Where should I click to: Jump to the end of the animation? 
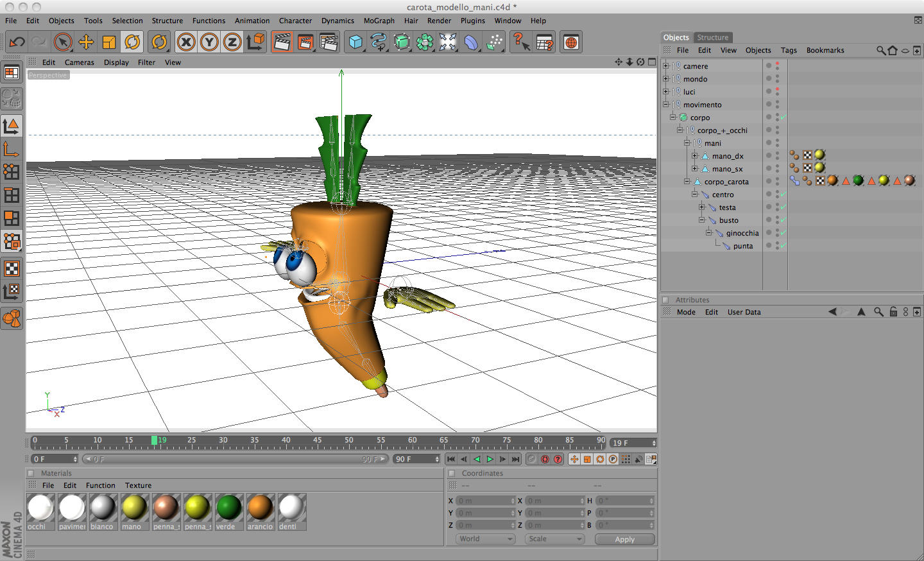click(x=515, y=459)
